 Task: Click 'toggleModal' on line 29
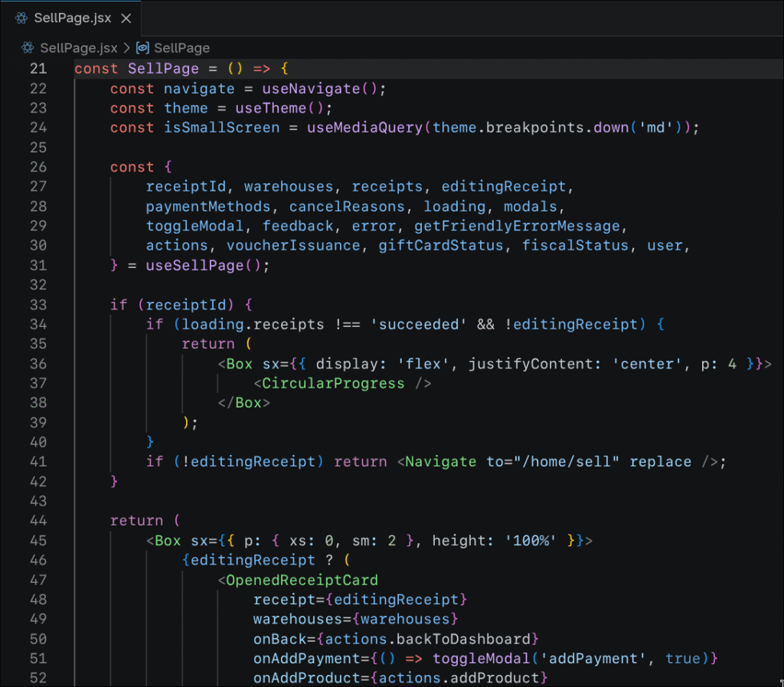(194, 226)
